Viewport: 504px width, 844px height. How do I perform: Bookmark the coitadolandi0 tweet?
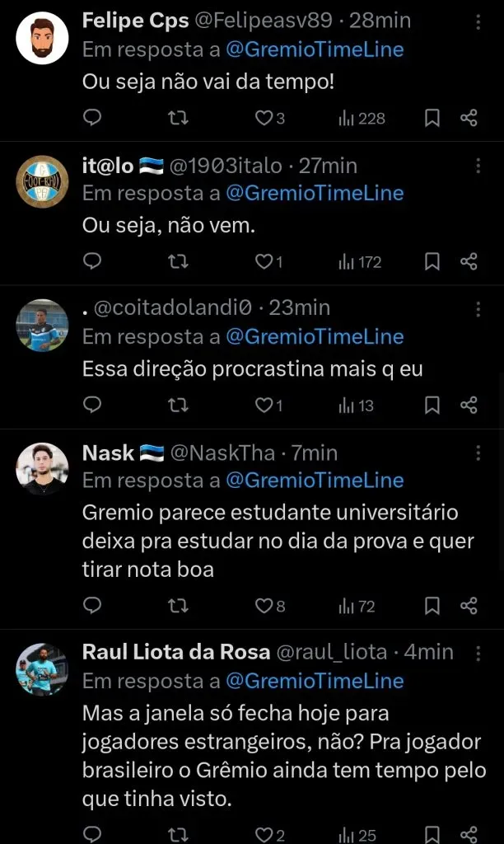tap(432, 405)
